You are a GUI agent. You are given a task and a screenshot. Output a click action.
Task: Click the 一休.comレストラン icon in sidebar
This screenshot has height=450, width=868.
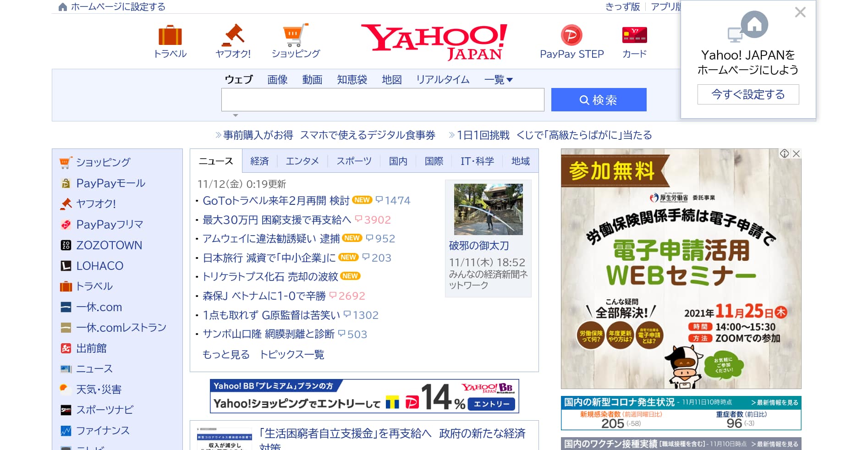(66, 328)
